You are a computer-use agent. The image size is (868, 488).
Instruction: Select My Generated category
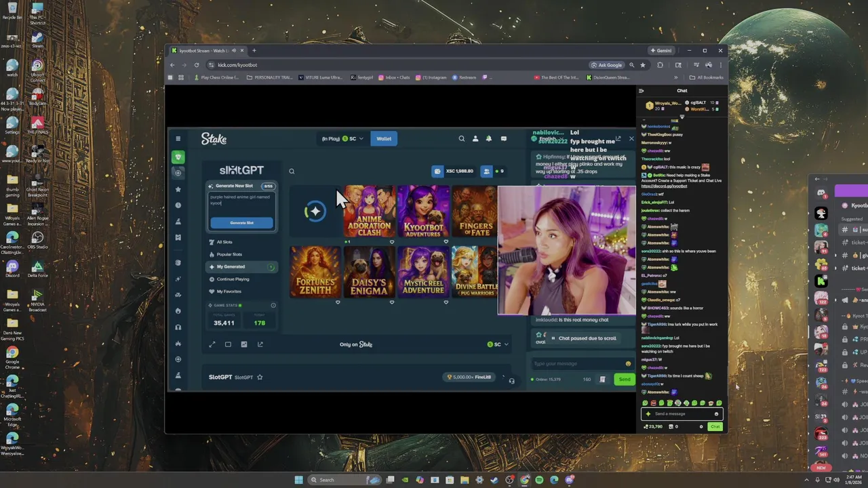point(241,266)
